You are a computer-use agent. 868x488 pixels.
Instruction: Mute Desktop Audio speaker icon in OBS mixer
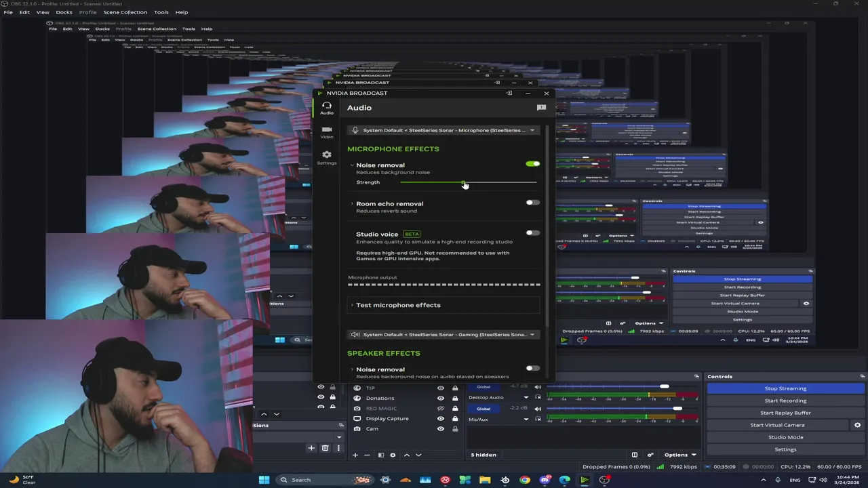click(538, 387)
